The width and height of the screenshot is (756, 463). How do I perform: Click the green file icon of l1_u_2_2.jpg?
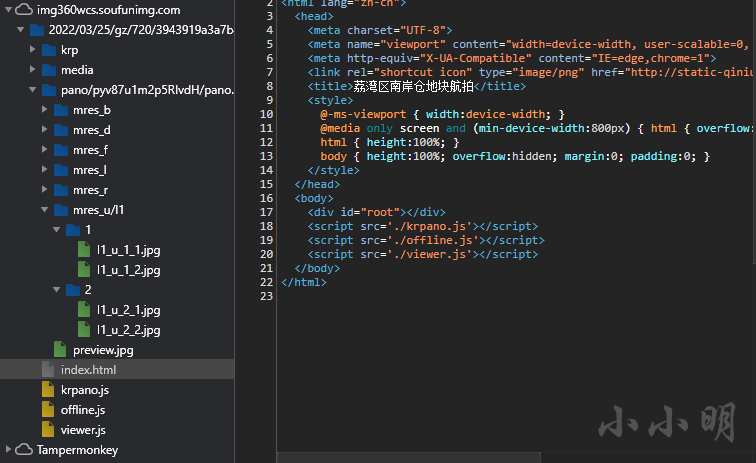(x=84, y=329)
